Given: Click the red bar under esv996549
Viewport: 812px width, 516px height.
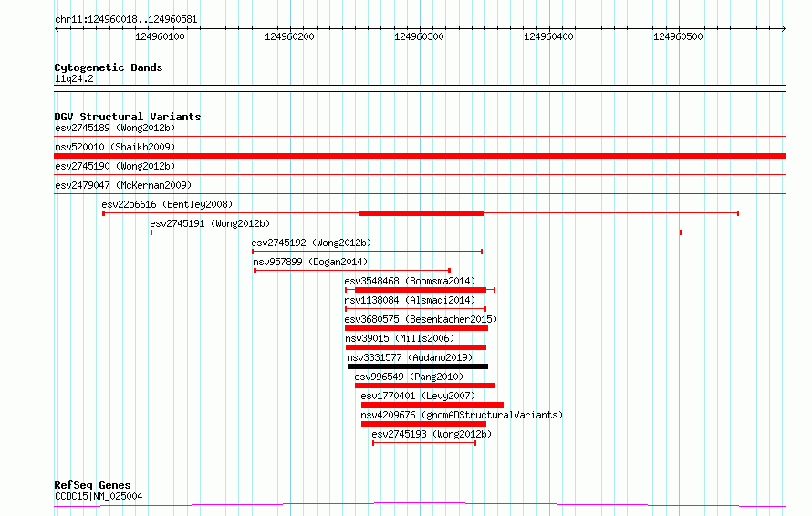Looking at the screenshot, I should [425, 386].
